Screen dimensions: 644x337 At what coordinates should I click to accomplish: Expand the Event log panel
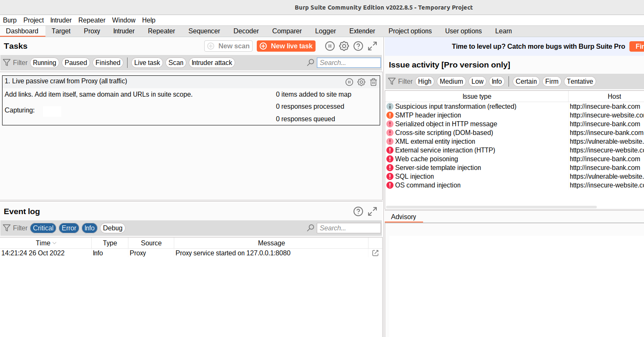point(372,212)
